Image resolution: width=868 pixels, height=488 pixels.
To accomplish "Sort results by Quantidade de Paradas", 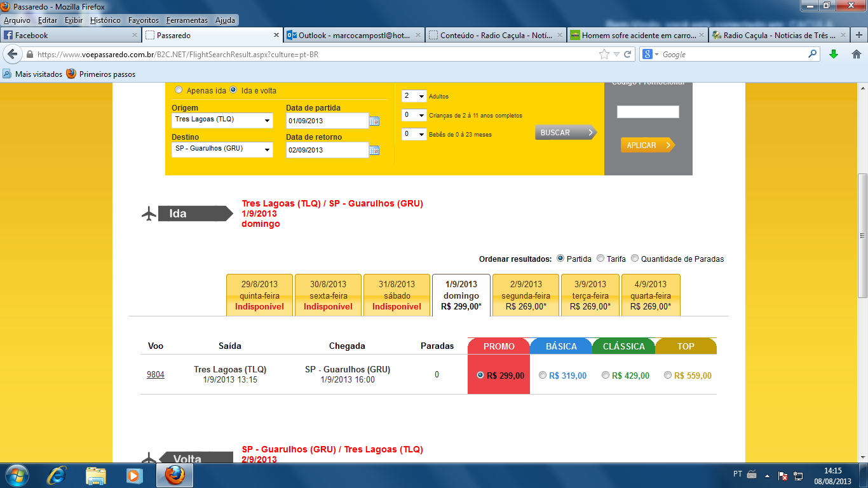I will [635, 259].
